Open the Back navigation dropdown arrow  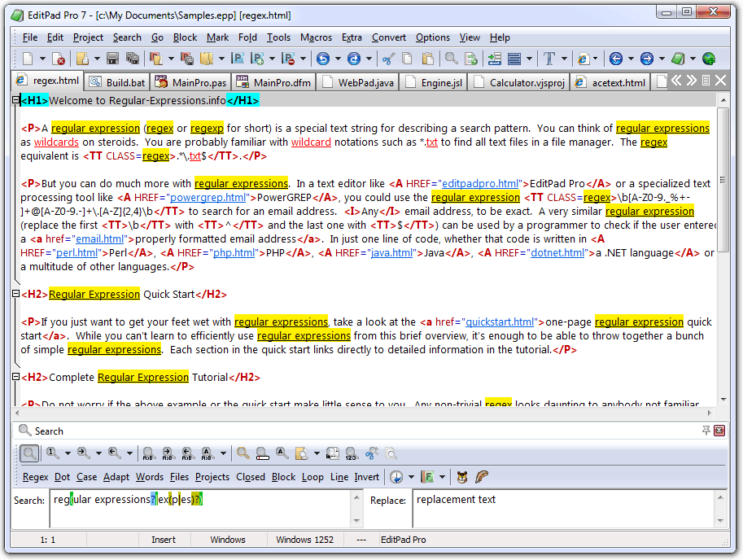[x=631, y=59]
